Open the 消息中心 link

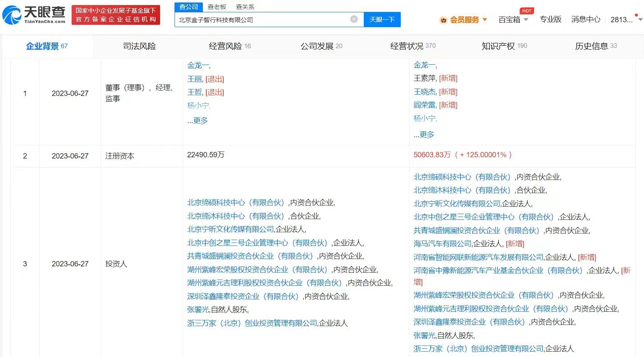[586, 19]
